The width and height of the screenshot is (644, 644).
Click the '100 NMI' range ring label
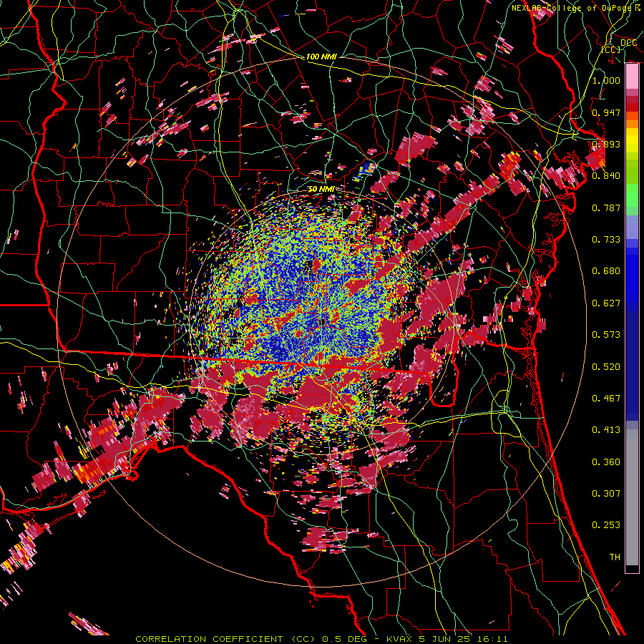pyautogui.click(x=321, y=57)
